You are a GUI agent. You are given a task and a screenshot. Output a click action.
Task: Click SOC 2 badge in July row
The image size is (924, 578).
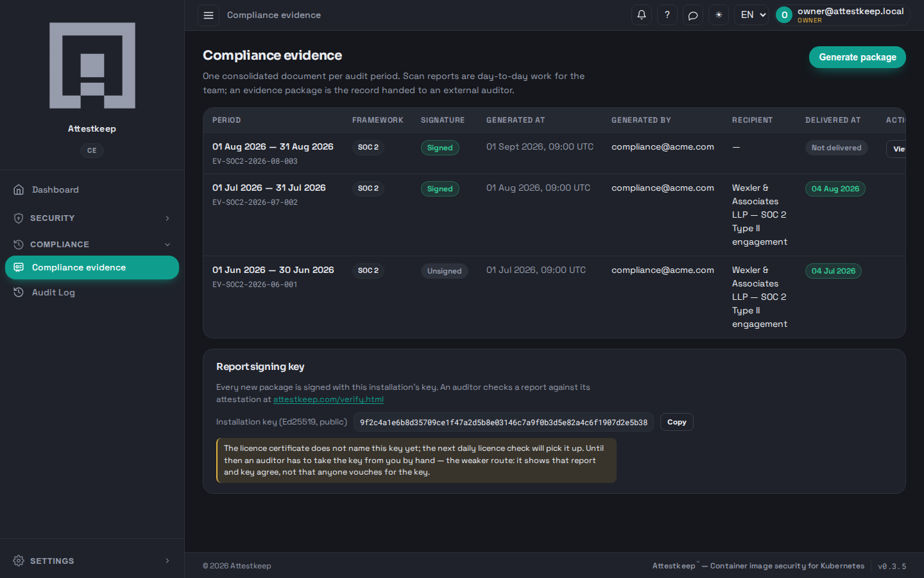coord(368,188)
